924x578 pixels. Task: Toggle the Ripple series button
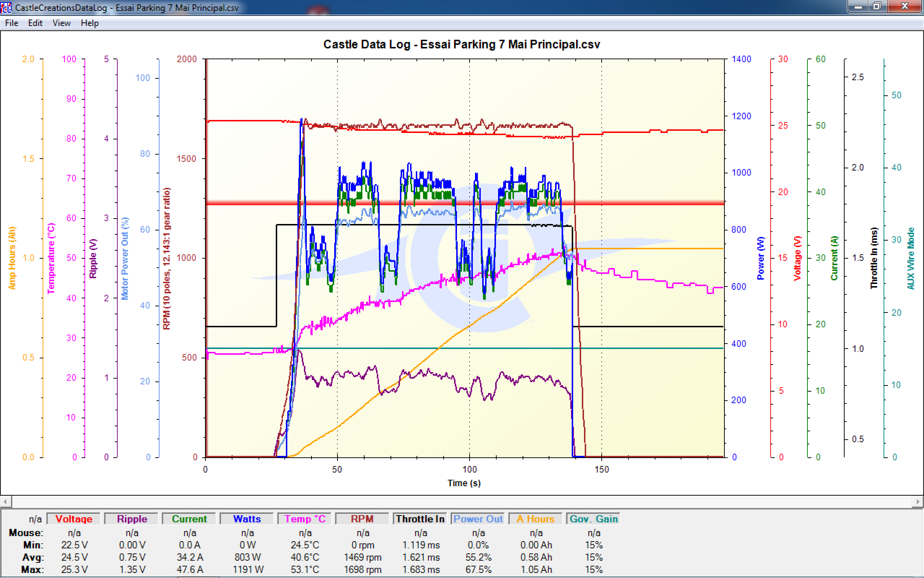132,519
